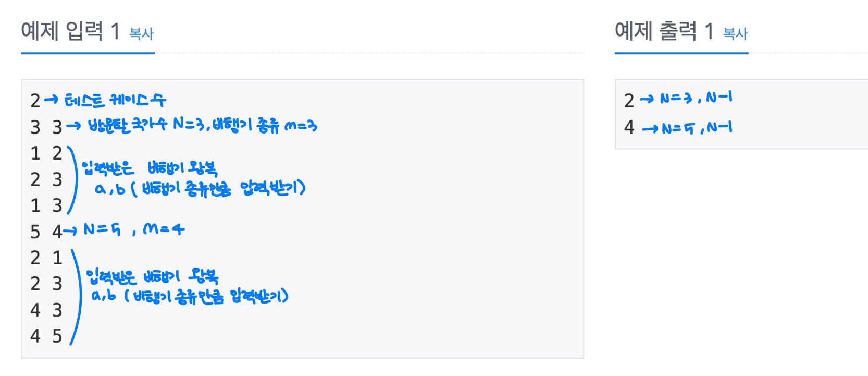Viewport: 868px width, 376px height.
Task: Click the '4 3' line in the sample input
Action: click(x=46, y=310)
